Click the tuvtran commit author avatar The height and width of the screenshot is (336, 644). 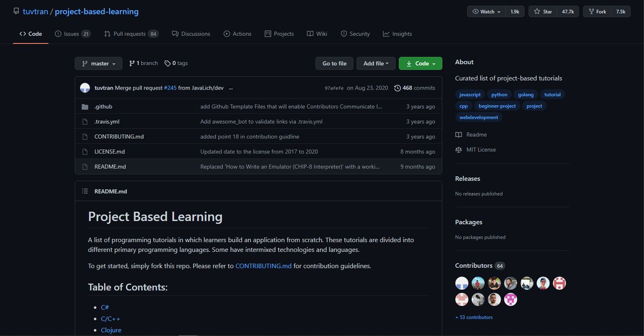(85, 88)
